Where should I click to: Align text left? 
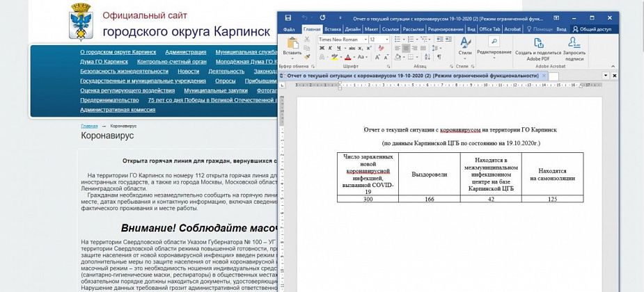[398, 48]
